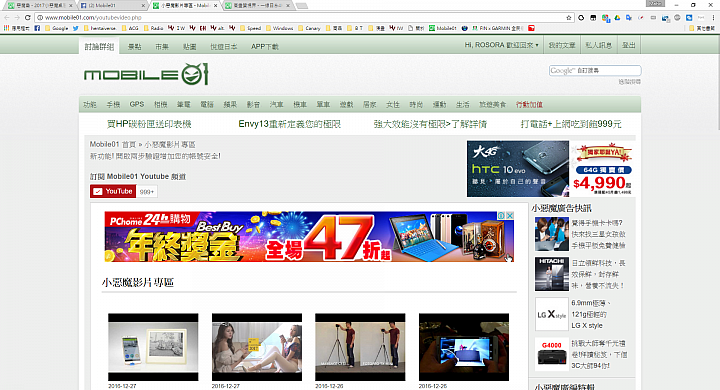Open the Facebook bookmark icon

coord(37,28)
